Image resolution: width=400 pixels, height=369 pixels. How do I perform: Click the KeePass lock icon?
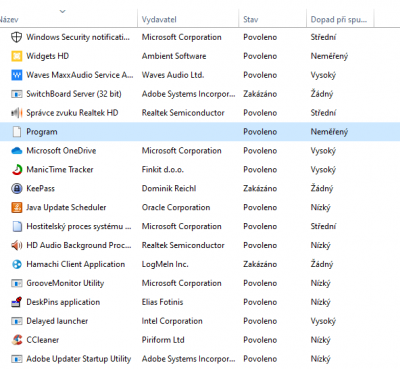click(17, 189)
